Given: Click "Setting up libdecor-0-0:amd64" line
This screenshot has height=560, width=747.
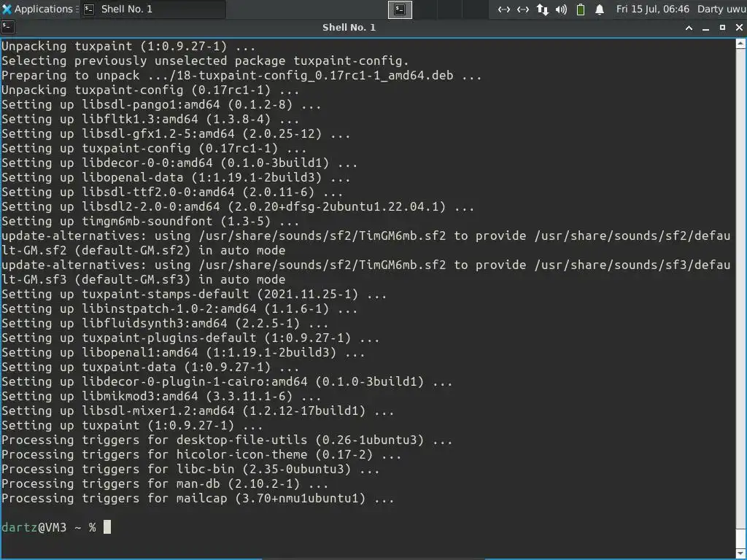Looking at the screenshot, I should (x=179, y=163).
